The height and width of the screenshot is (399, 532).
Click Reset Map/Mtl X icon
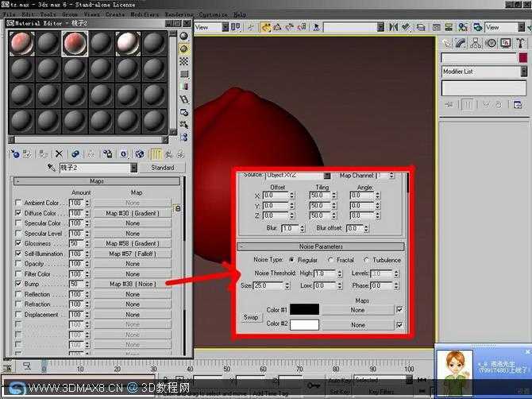pyautogui.click(x=59, y=154)
